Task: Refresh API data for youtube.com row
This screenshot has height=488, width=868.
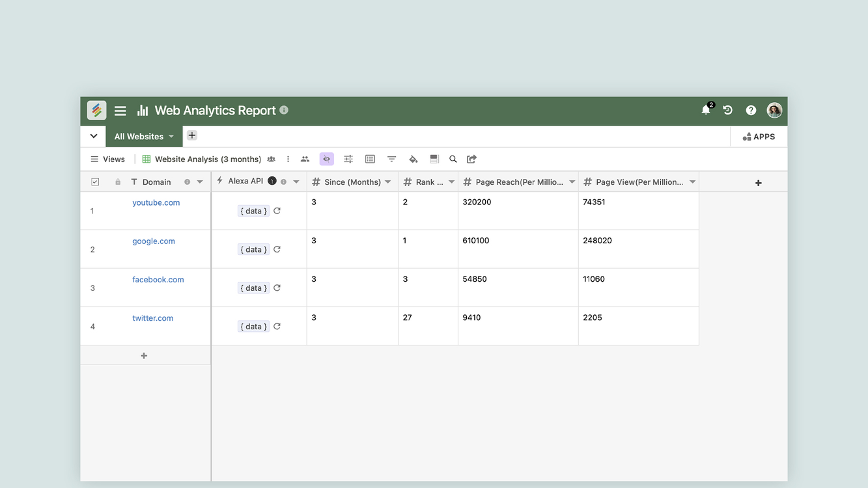Action: click(277, 211)
